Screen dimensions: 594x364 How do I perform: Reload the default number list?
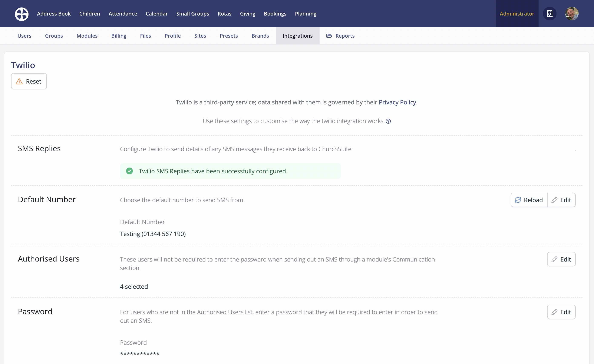(529, 200)
